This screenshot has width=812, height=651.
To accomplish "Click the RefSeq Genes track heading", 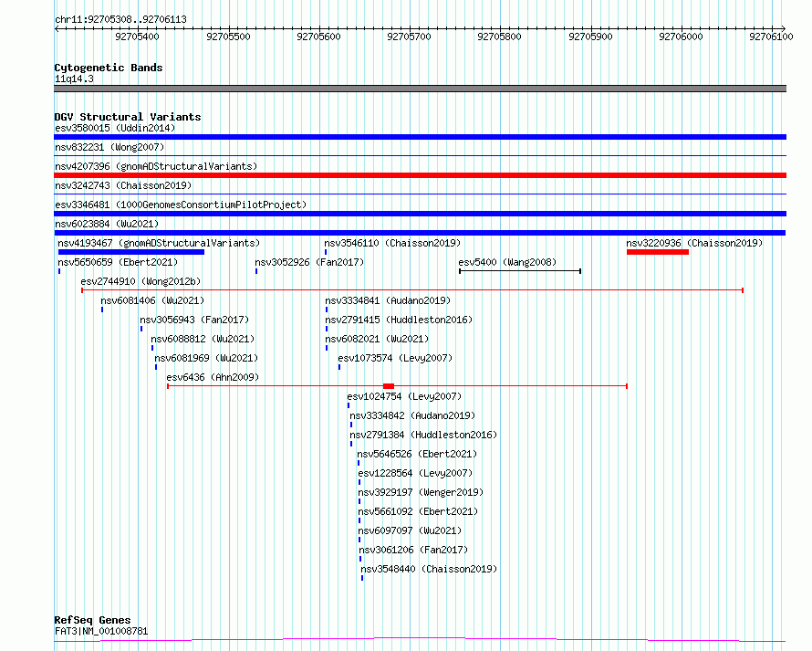I will pyautogui.click(x=92, y=621).
